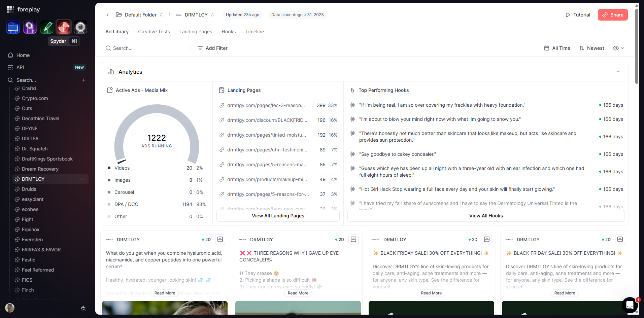Screen dimensions: 644x318
Task: Click the Share button
Action: point(613,15)
